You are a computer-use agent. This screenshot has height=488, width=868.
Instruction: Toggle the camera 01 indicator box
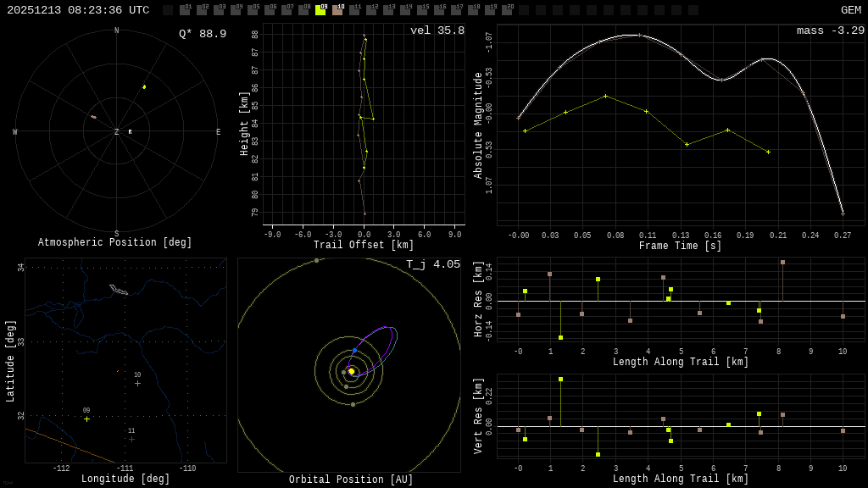(x=185, y=10)
